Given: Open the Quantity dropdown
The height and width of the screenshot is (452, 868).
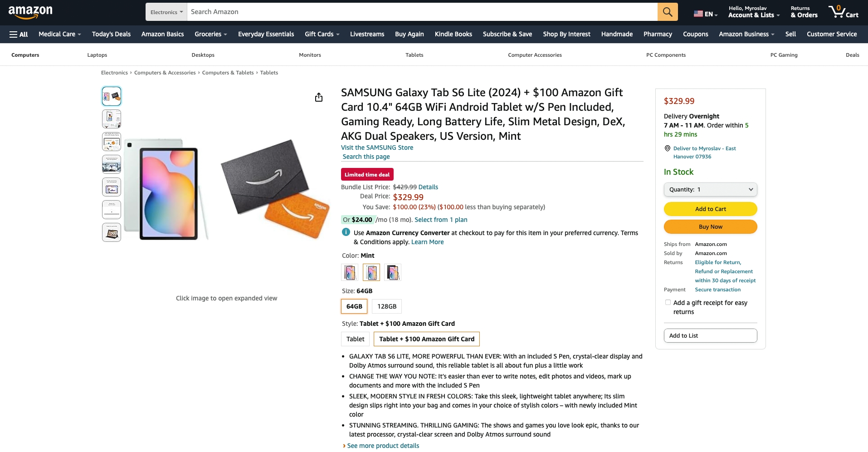Looking at the screenshot, I should point(710,190).
